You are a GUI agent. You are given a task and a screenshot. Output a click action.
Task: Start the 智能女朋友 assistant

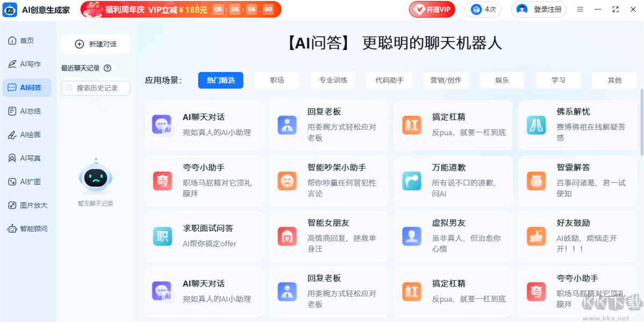pos(328,236)
